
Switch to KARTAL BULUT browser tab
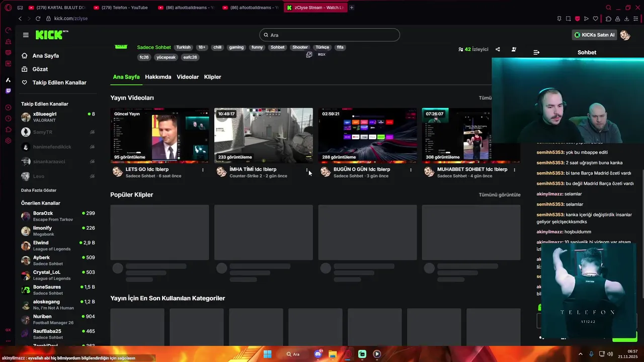57,8
